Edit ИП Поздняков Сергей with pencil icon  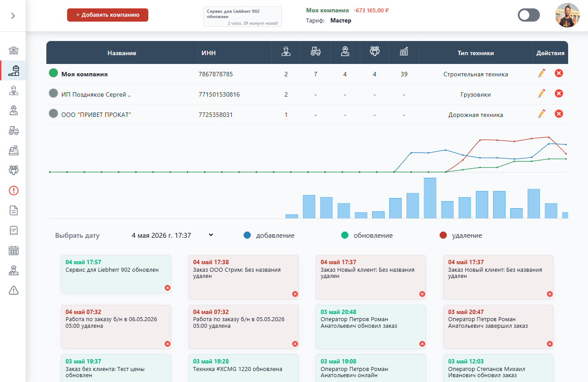tap(542, 94)
